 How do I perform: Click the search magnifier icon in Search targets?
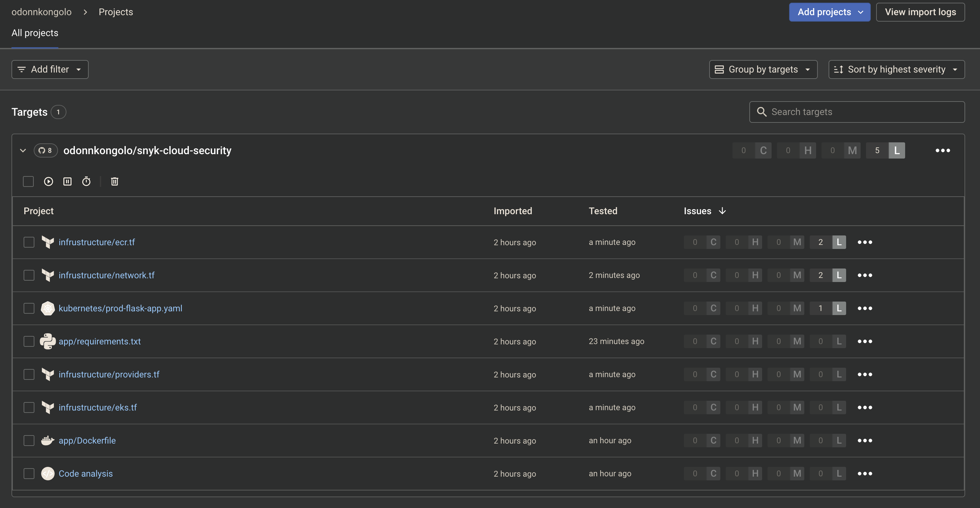[761, 112]
